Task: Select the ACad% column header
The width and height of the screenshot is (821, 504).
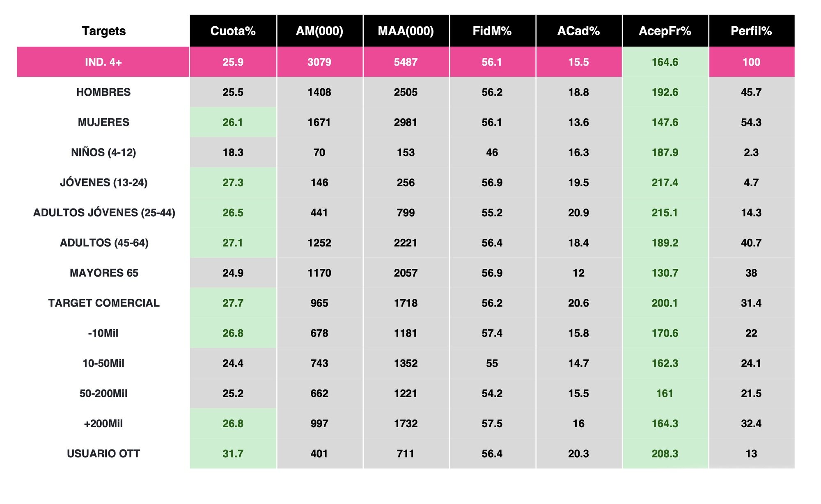Action: (578, 31)
